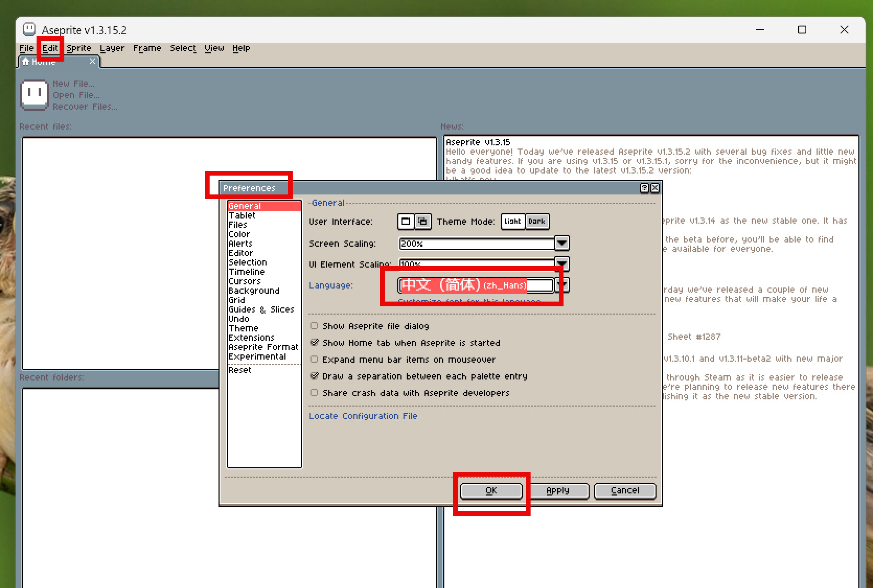Open the UI Element Scaling dropdown arrow

pos(562,263)
